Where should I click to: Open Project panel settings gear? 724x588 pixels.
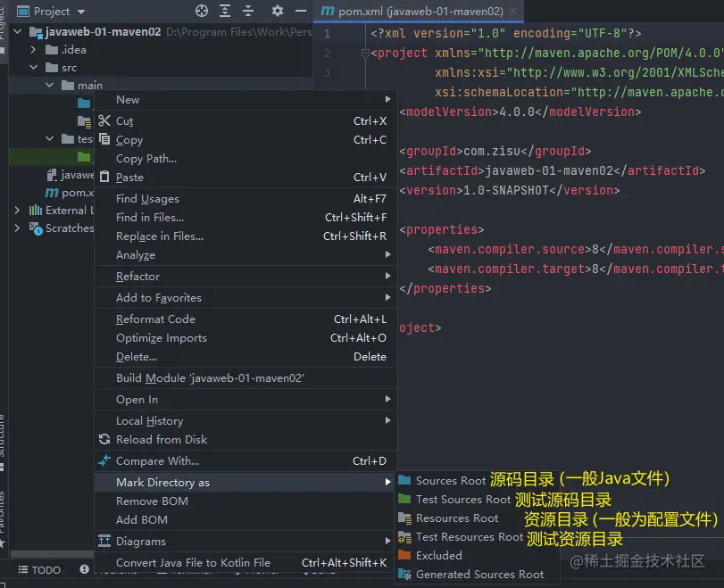click(277, 11)
